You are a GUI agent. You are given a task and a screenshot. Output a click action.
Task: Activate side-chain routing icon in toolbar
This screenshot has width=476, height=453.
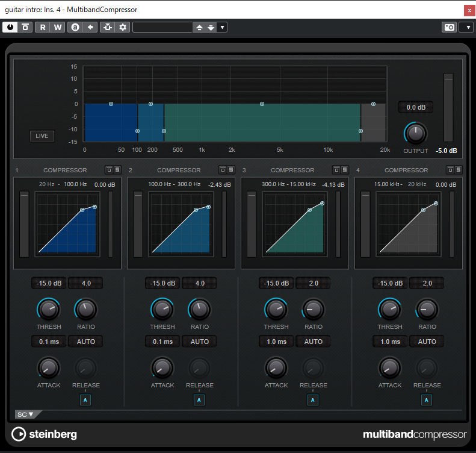(x=108, y=27)
